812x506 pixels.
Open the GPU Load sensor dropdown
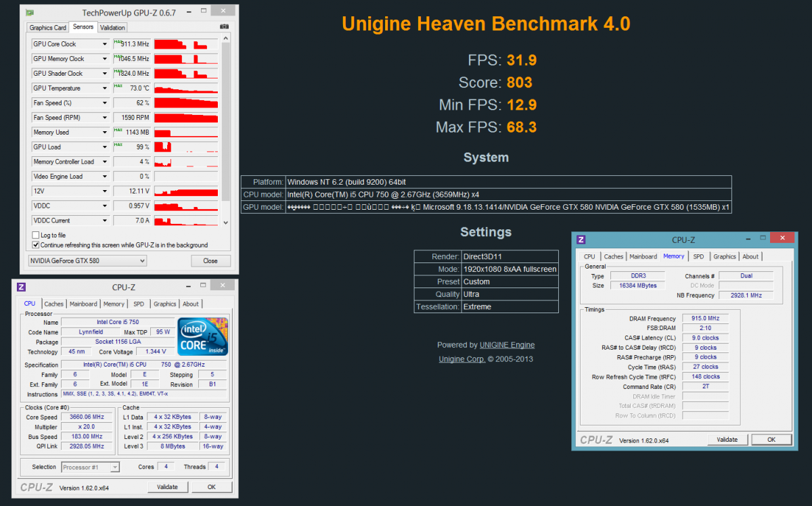[x=105, y=147]
